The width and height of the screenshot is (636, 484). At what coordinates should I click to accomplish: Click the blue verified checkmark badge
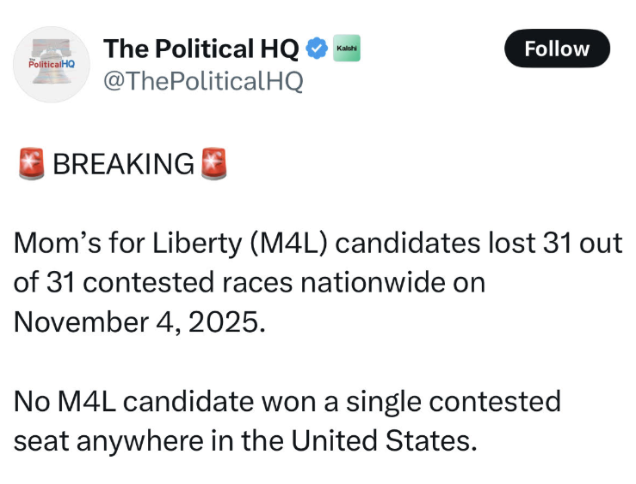(x=317, y=47)
